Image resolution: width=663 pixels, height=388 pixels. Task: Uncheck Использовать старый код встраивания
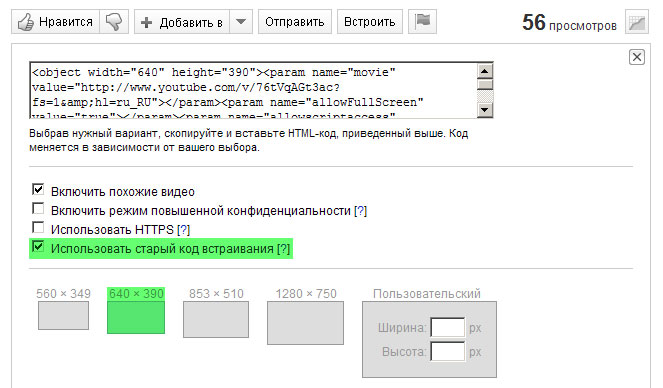click(x=38, y=246)
